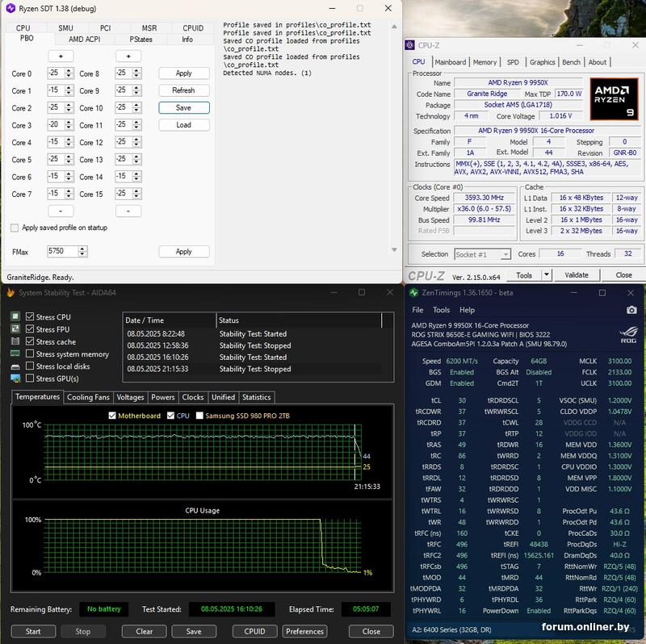Click plus button above first core column
This screenshot has height=644, width=646.
click(x=61, y=56)
